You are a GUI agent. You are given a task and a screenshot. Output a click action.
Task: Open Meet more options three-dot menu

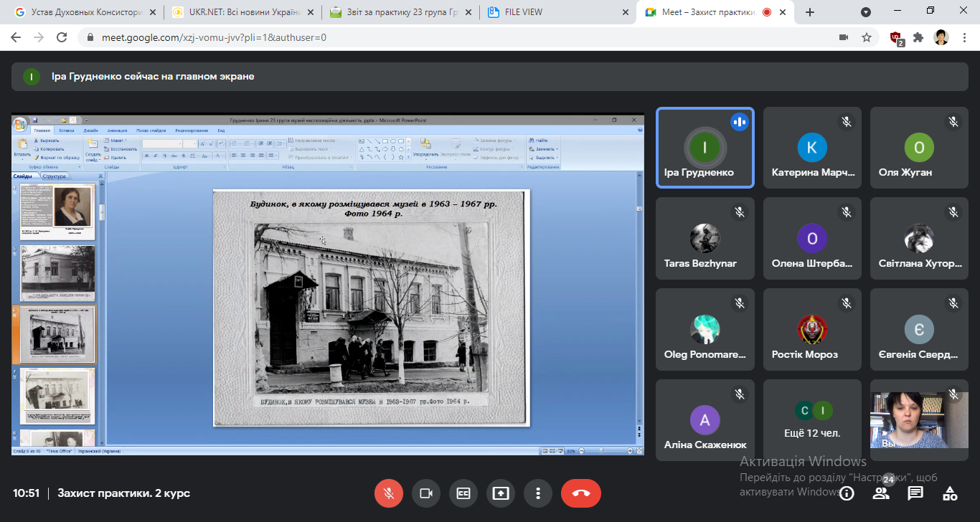(x=538, y=493)
